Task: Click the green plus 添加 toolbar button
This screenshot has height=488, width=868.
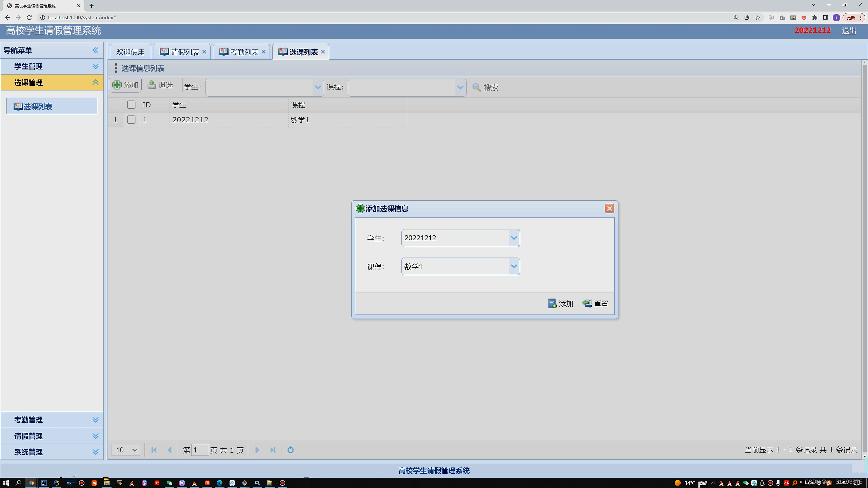Action: (x=125, y=85)
